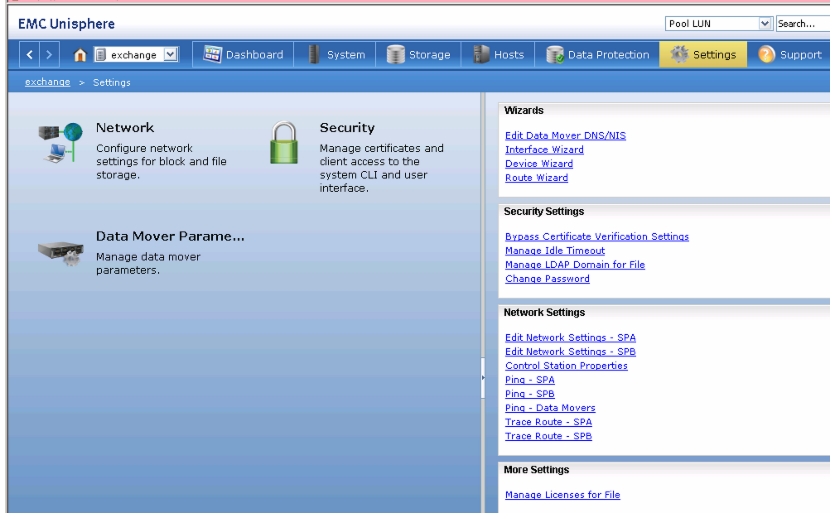Select the Settings tab
This screenshot has height=519, width=837.
(x=703, y=54)
